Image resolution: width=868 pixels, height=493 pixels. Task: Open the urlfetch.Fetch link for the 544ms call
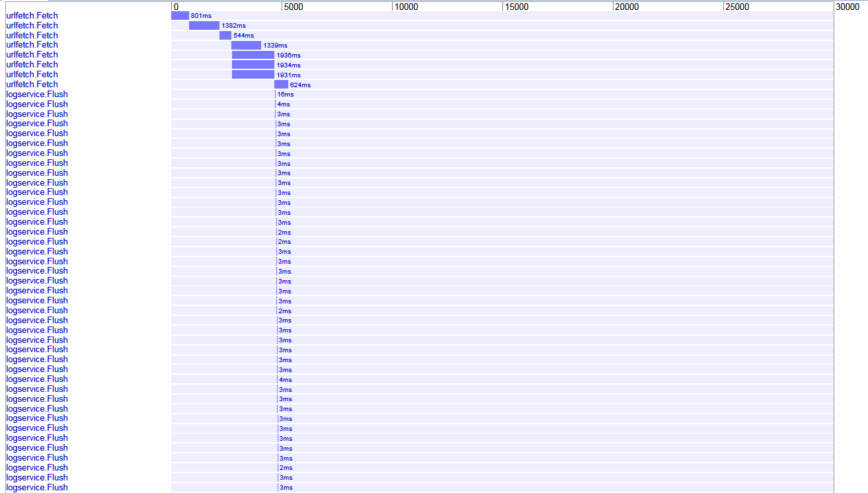(32, 35)
